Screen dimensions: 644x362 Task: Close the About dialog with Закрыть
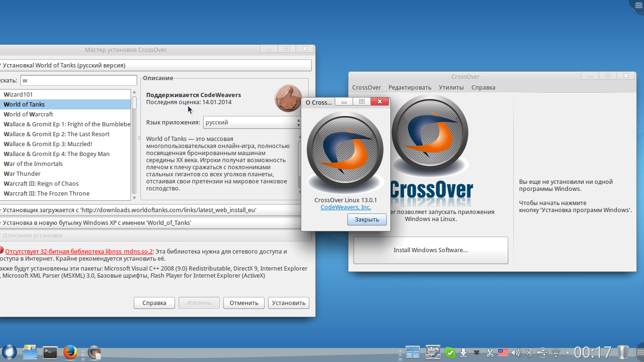pos(367,220)
